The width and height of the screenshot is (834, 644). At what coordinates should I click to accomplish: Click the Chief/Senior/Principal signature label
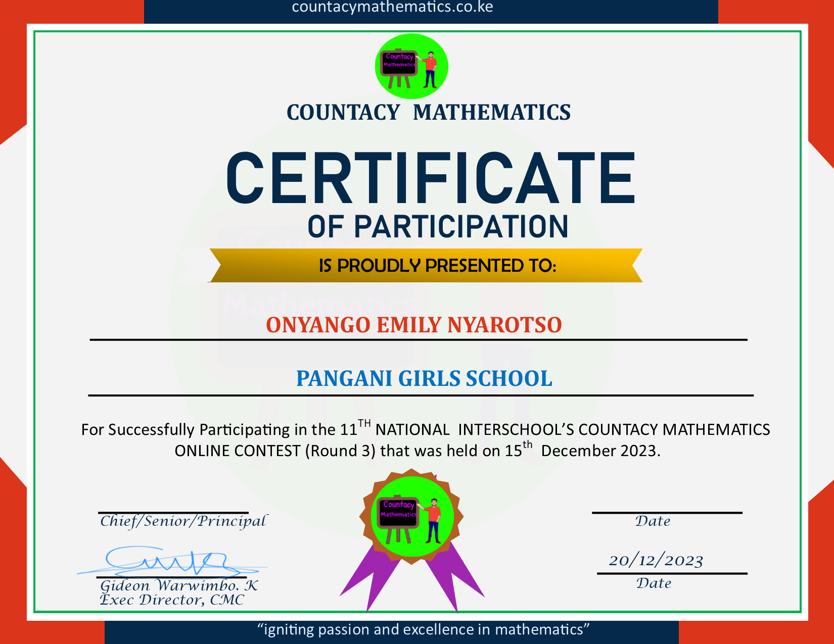[183, 521]
